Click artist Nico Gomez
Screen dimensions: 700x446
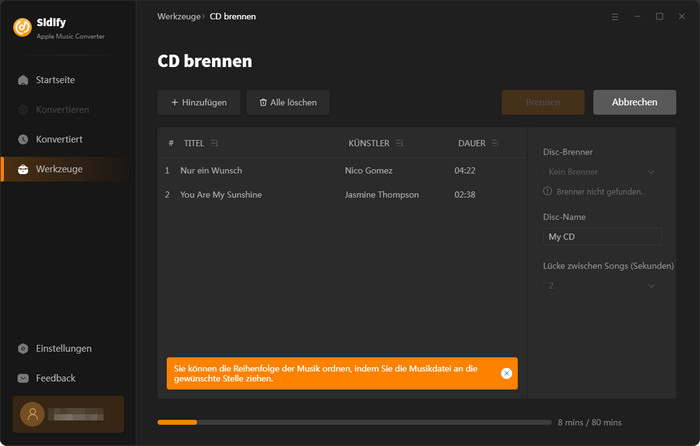point(369,171)
